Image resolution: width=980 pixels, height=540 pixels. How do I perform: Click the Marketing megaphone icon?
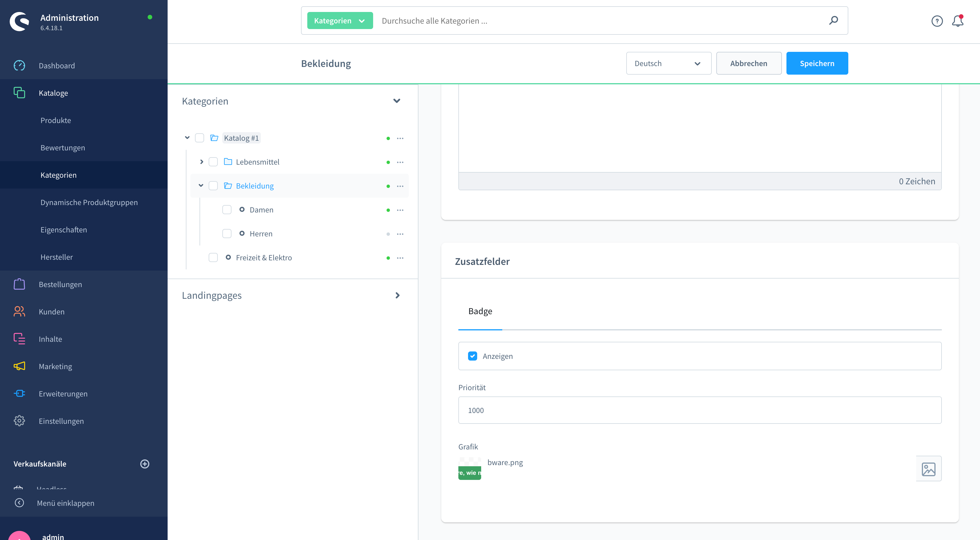pos(19,366)
